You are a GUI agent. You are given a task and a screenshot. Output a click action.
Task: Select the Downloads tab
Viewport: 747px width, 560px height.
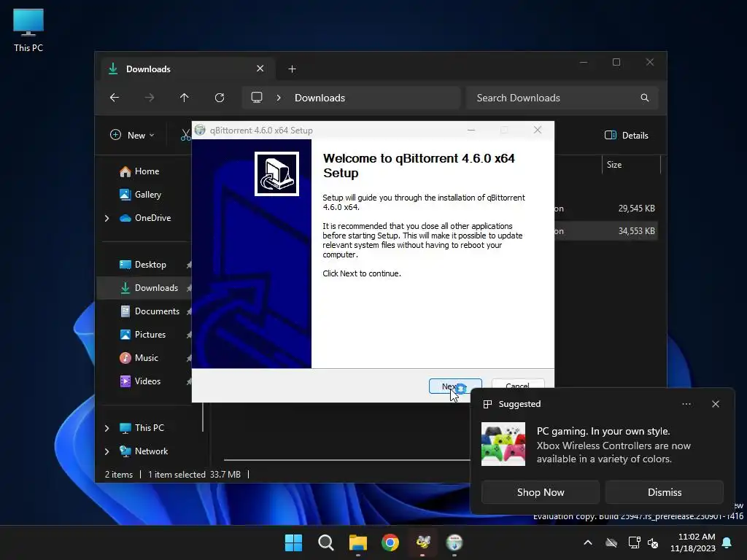click(x=187, y=69)
